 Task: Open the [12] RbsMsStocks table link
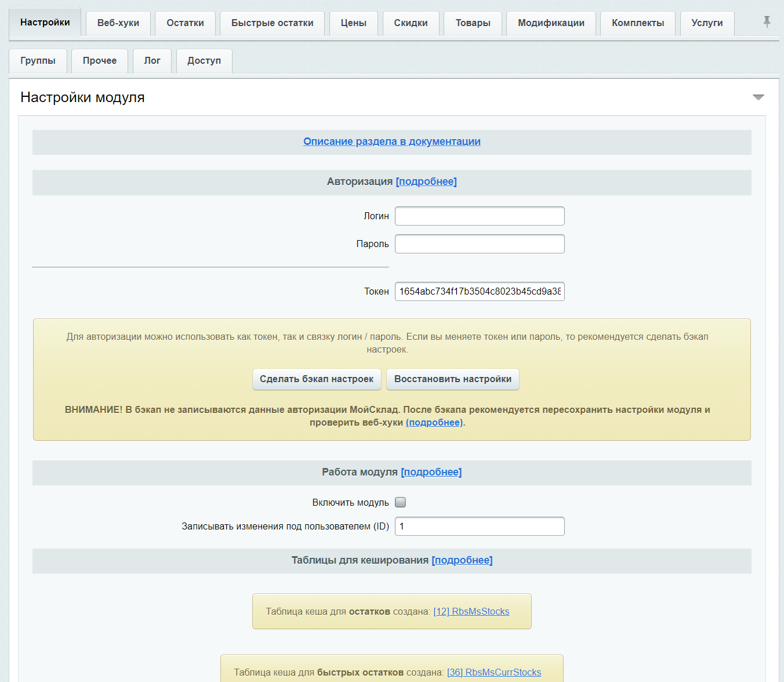click(471, 611)
